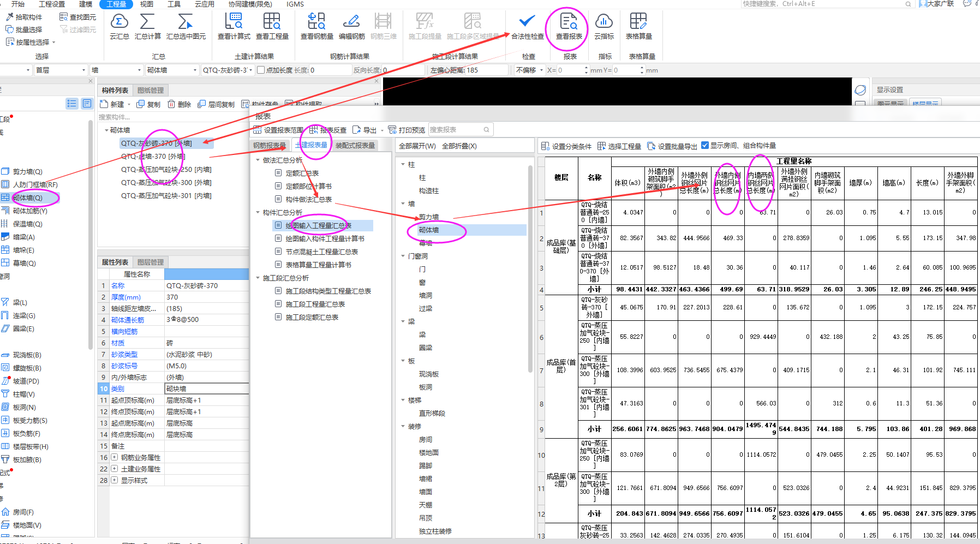
Task: Switch to the 钢筋报表量 tab
Action: [270, 145]
